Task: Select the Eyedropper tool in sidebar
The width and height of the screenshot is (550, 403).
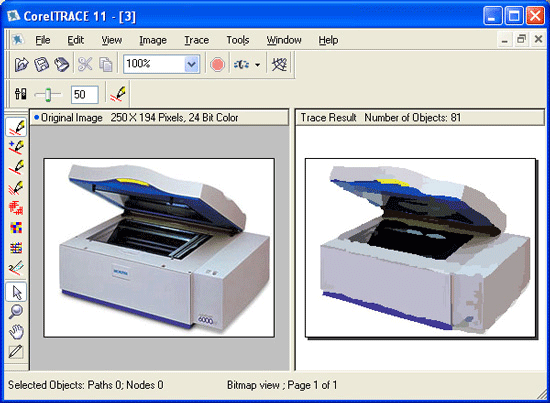Action: click(x=16, y=351)
